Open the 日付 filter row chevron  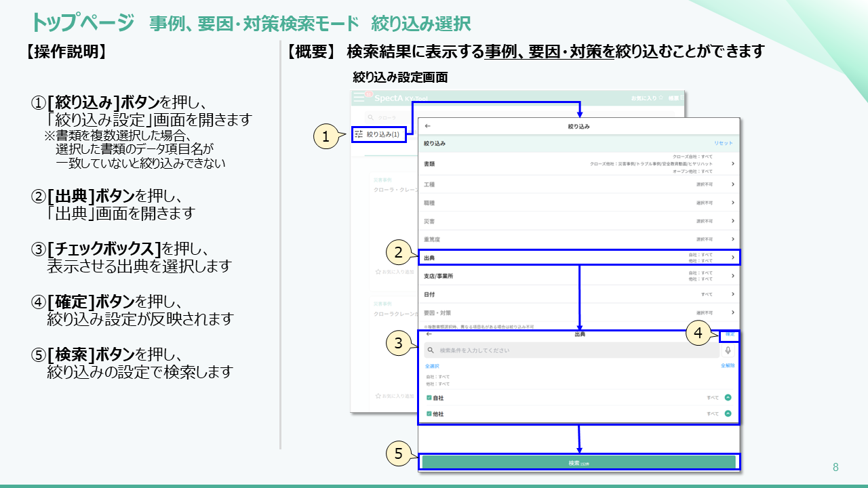(733, 294)
